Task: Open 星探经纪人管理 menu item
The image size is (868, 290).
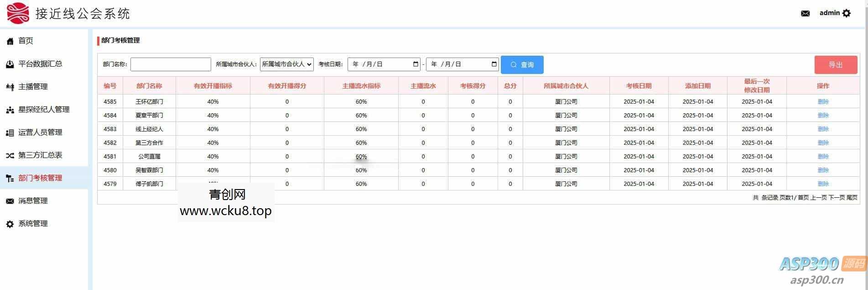Action: (x=44, y=109)
